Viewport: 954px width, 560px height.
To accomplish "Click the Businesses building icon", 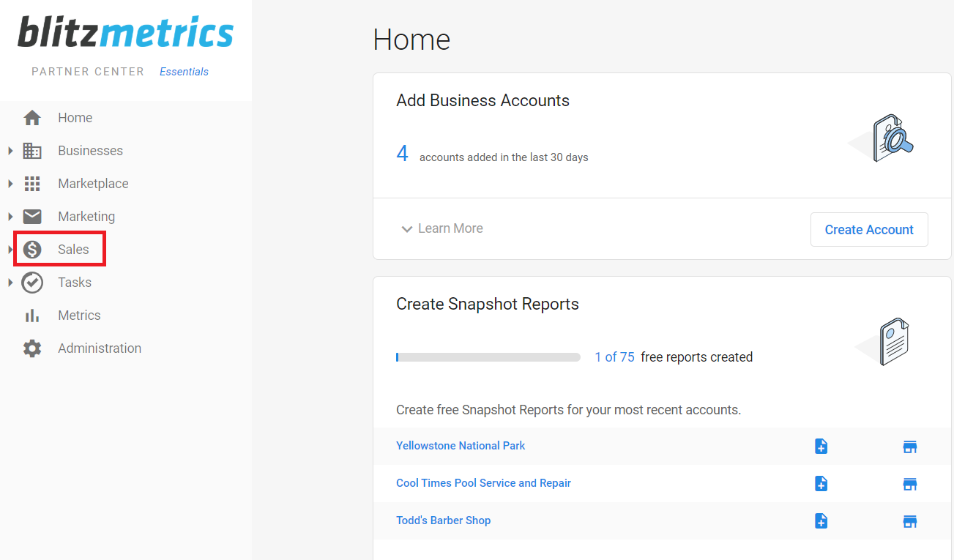I will 32,151.
